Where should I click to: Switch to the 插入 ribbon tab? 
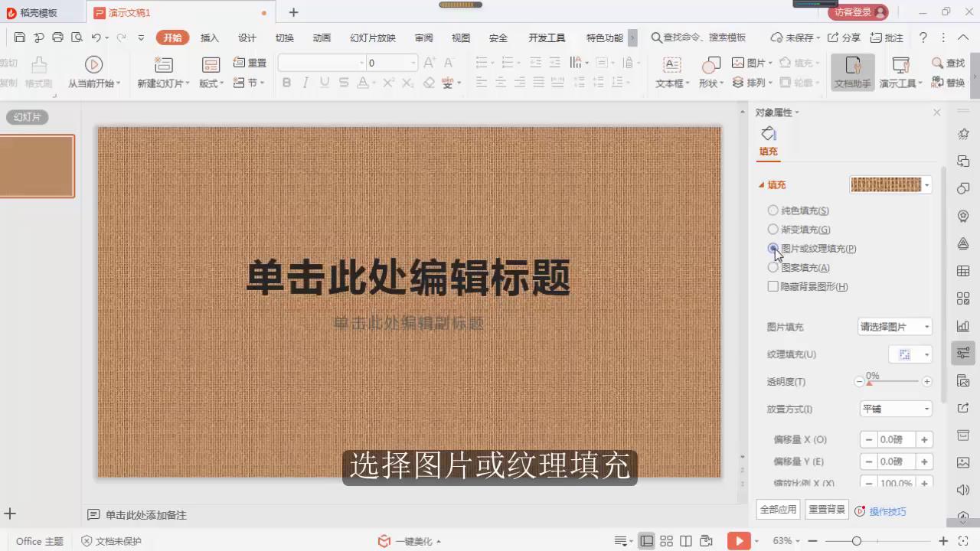[x=208, y=37]
